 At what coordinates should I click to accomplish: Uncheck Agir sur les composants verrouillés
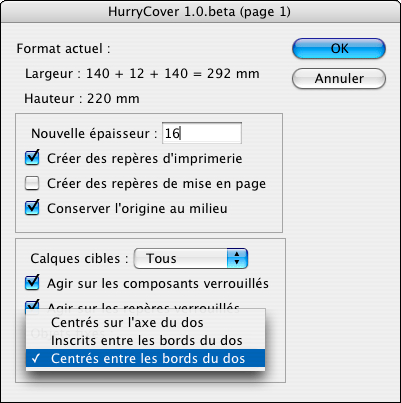pyautogui.click(x=32, y=283)
